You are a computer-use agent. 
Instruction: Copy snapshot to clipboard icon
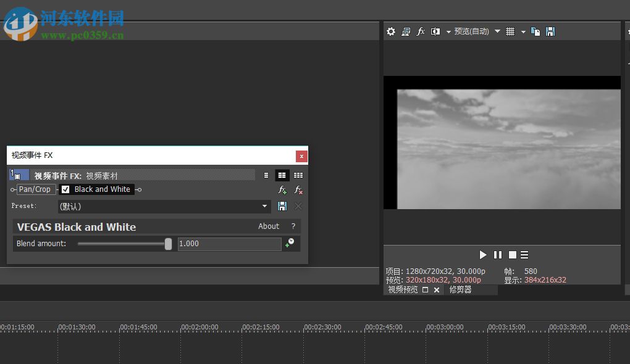[x=535, y=31]
